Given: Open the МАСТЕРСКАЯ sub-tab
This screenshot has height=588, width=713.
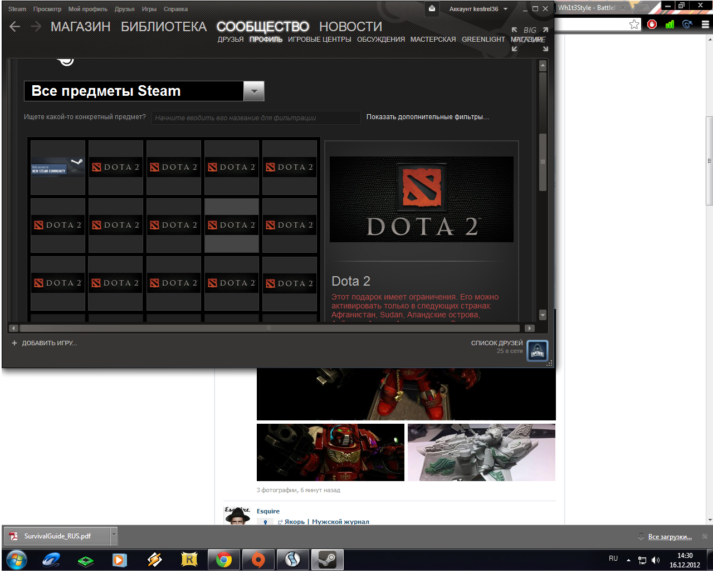Looking at the screenshot, I should tap(433, 40).
